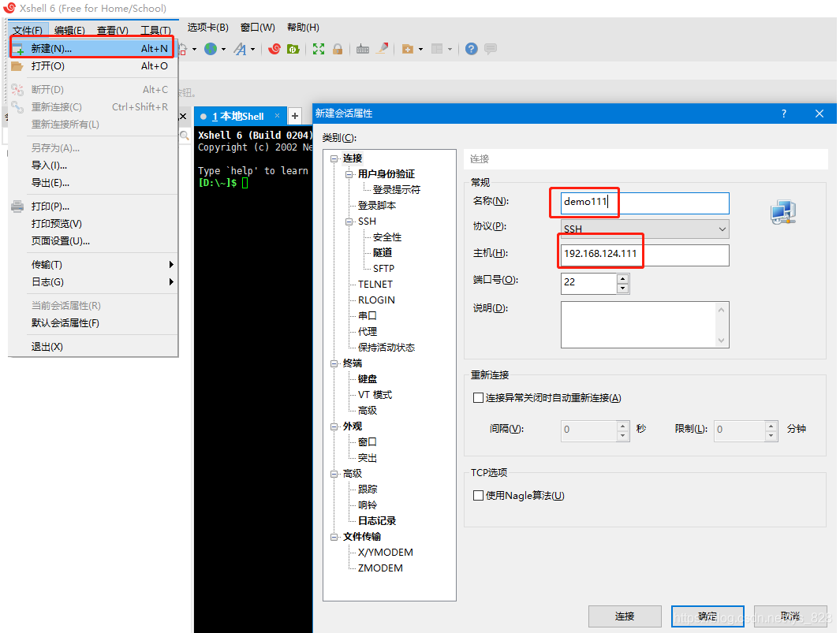Screen dimensions: 840x633
Task: Click the gray speech bubble feedback icon
Action: [x=490, y=49]
